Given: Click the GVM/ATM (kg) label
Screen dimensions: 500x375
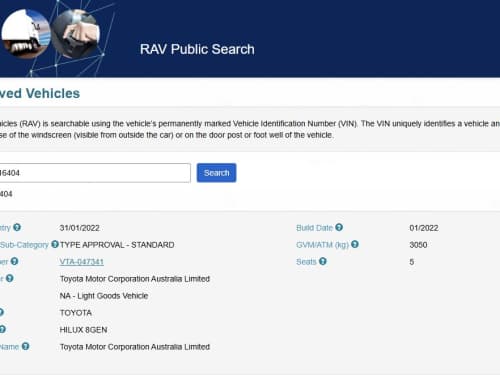Looking at the screenshot, I should tap(322, 245).
